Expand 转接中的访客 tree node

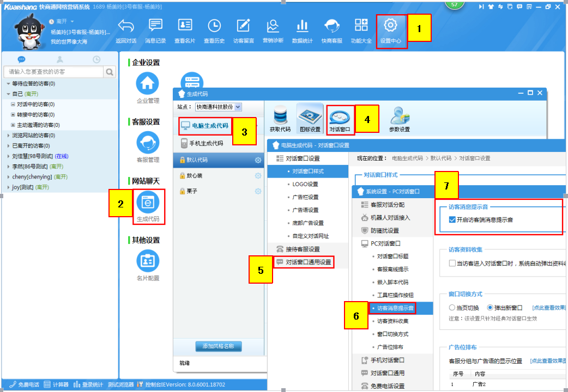click(x=13, y=115)
